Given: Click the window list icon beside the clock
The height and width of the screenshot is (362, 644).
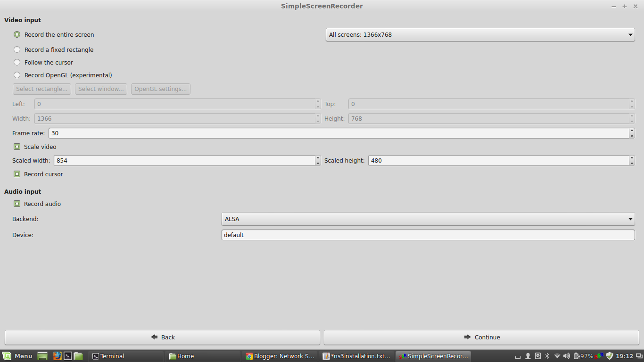Looking at the screenshot, I should click(x=638, y=356).
